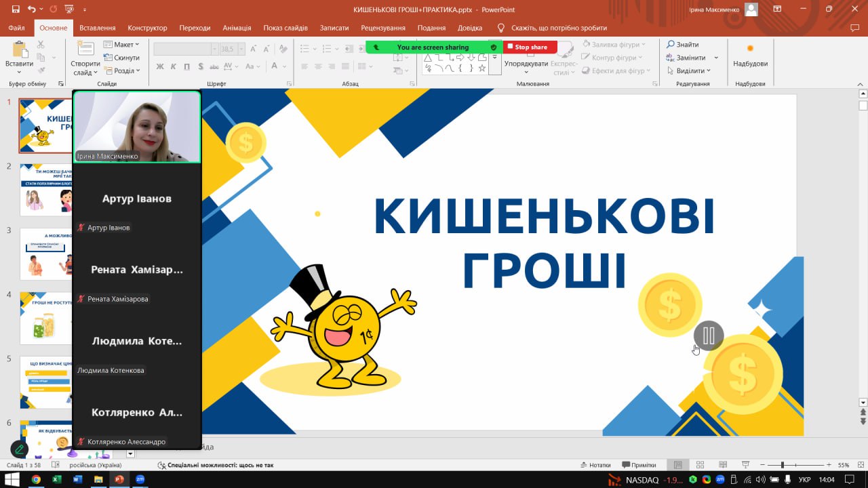868x488 pixels.
Task: Toggle the Comments (Примітки) pane
Action: [x=638, y=465]
